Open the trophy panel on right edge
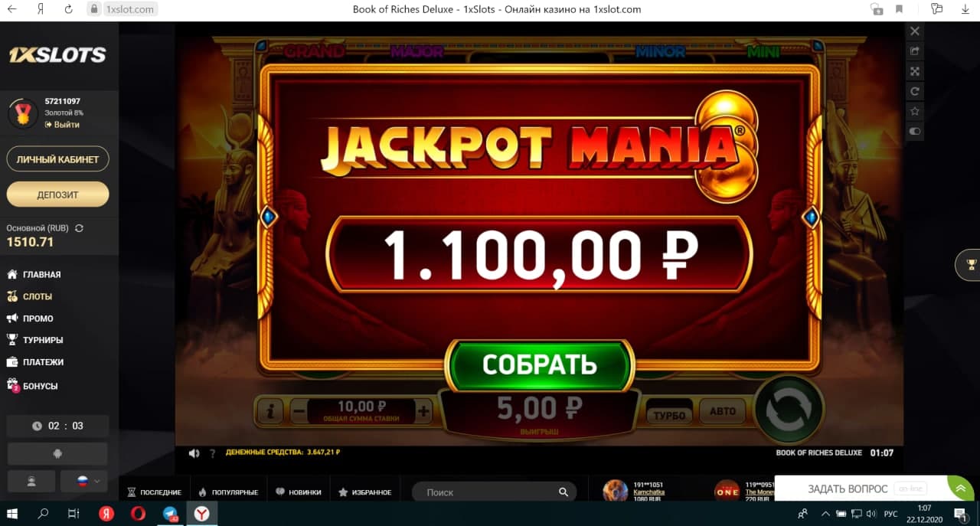The image size is (980, 526). pyautogui.click(x=971, y=265)
